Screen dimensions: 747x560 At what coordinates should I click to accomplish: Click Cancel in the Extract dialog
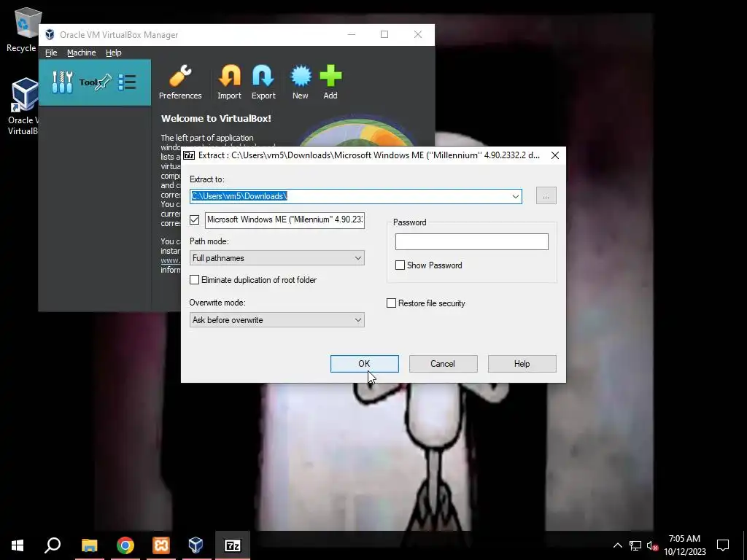443,364
